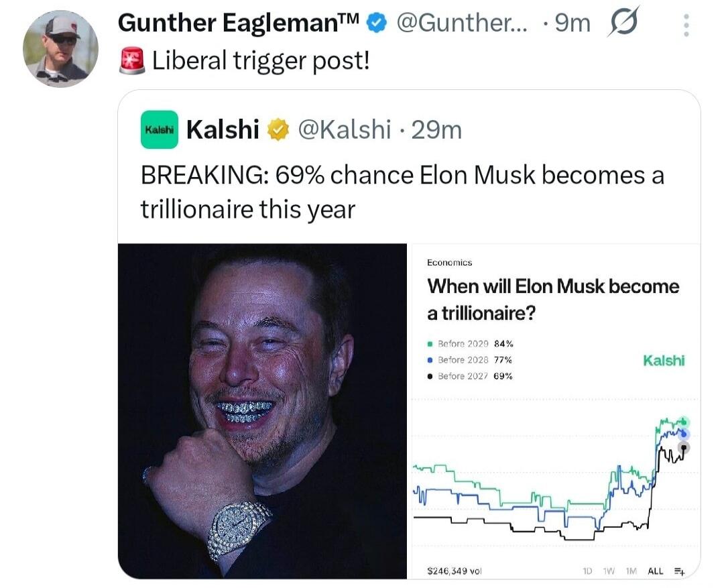Toggle the Before 2029 series legend dot
Screen dimensions: 724x588
[x=429, y=343]
